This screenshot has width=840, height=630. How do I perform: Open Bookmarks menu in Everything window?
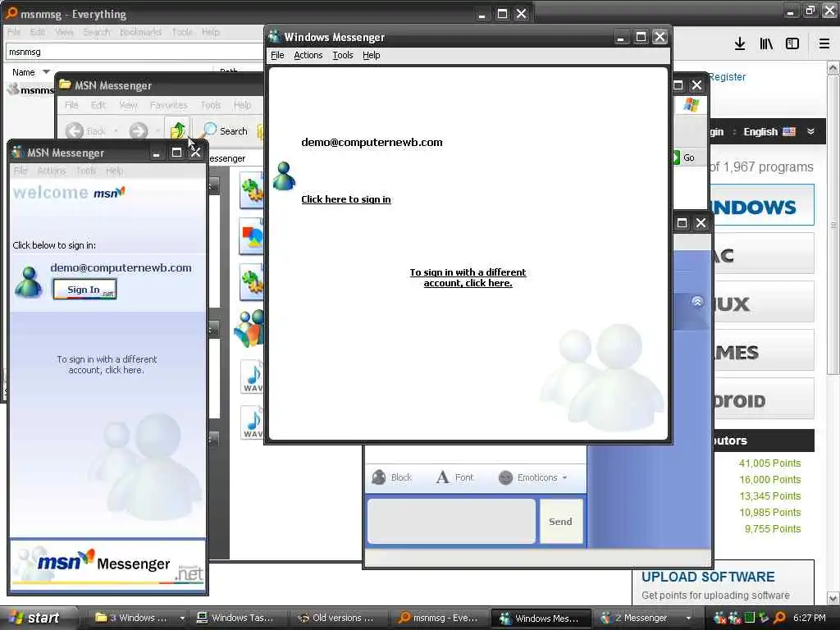pyautogui.click(x=140, y=32)
